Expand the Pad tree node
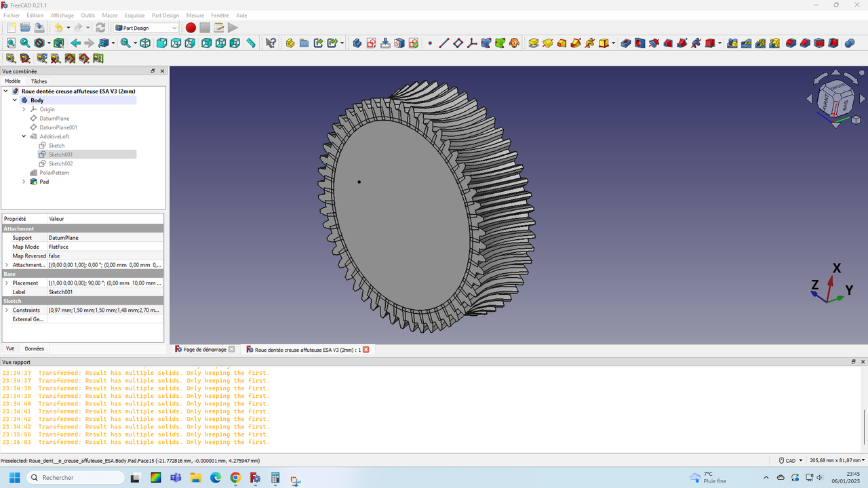868x488 pixels. [x=24, y=182]
